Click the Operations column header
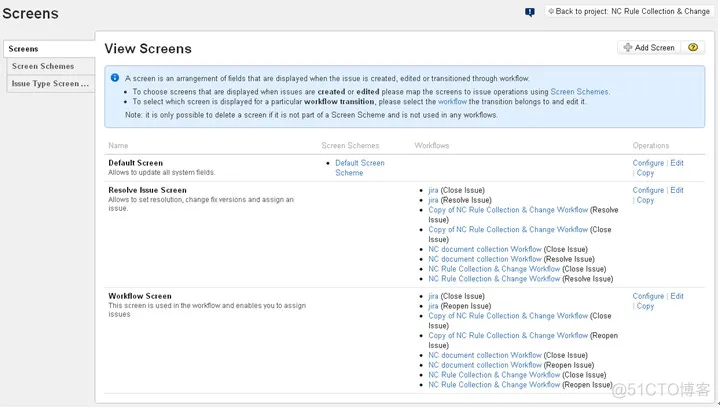Screen dimensions: 720x408 [x=651, y=145]
